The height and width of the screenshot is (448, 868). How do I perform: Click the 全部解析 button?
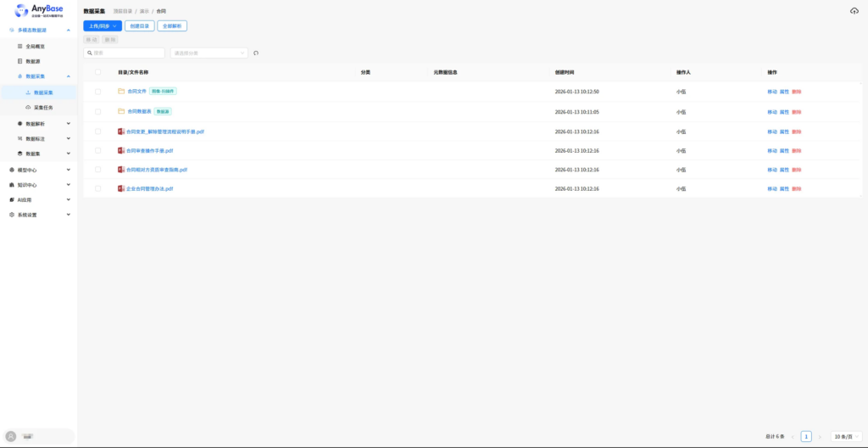172,26
